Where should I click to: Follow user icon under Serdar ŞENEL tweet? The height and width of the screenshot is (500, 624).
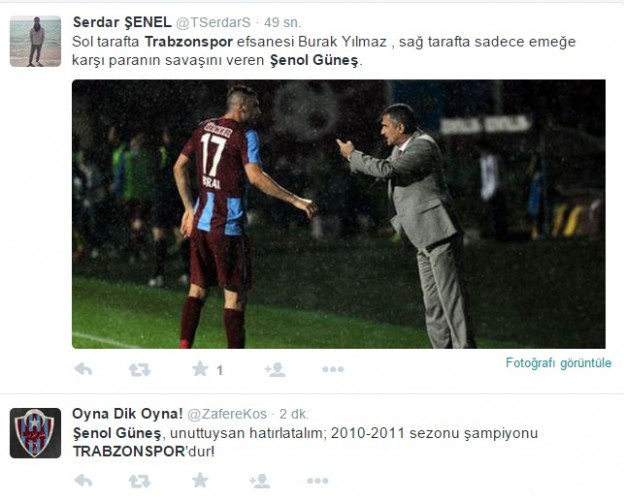click(x=275, y=370)
